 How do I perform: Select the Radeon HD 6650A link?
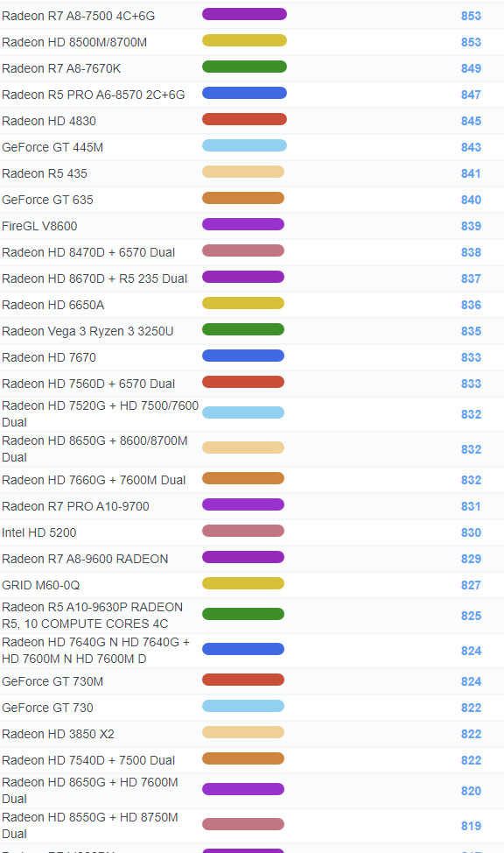53,305
